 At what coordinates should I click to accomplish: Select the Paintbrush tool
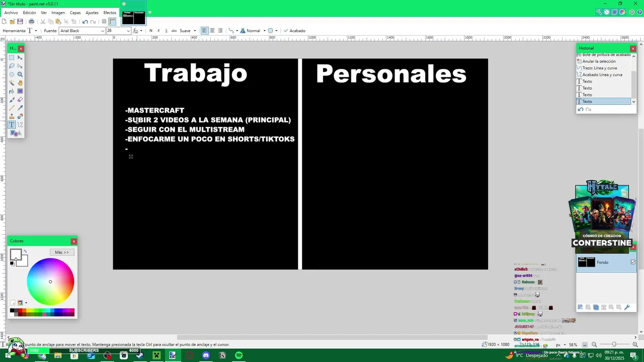point(12,100)
